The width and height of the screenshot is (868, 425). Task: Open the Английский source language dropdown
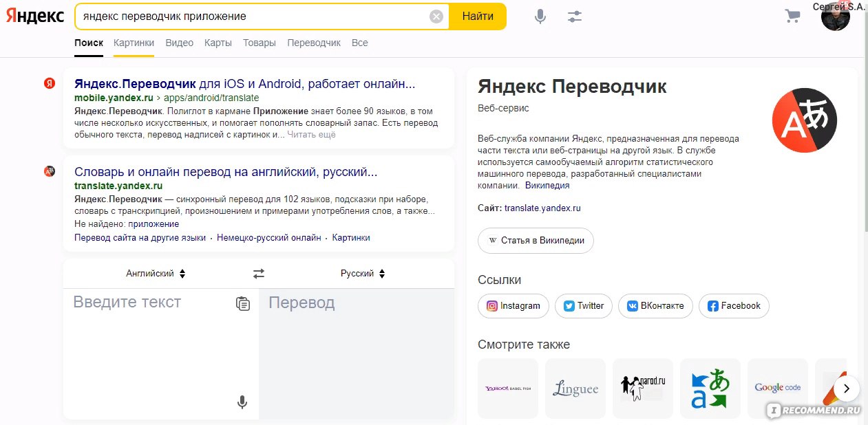156,274
